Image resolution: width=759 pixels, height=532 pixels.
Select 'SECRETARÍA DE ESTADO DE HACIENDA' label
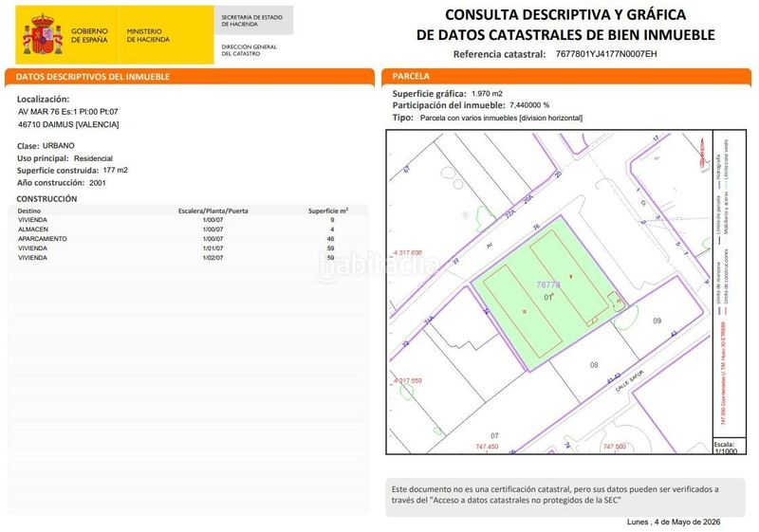click(x=251, y=20)
